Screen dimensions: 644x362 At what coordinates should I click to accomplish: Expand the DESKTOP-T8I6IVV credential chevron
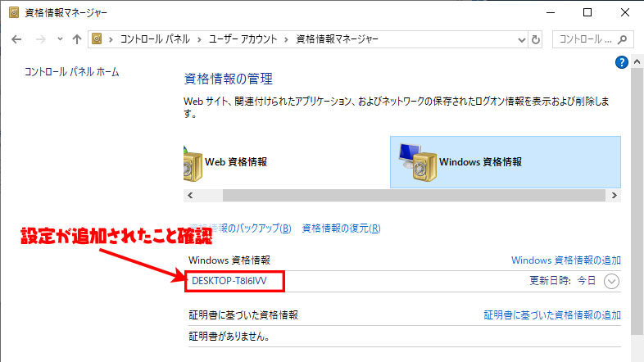611,281
